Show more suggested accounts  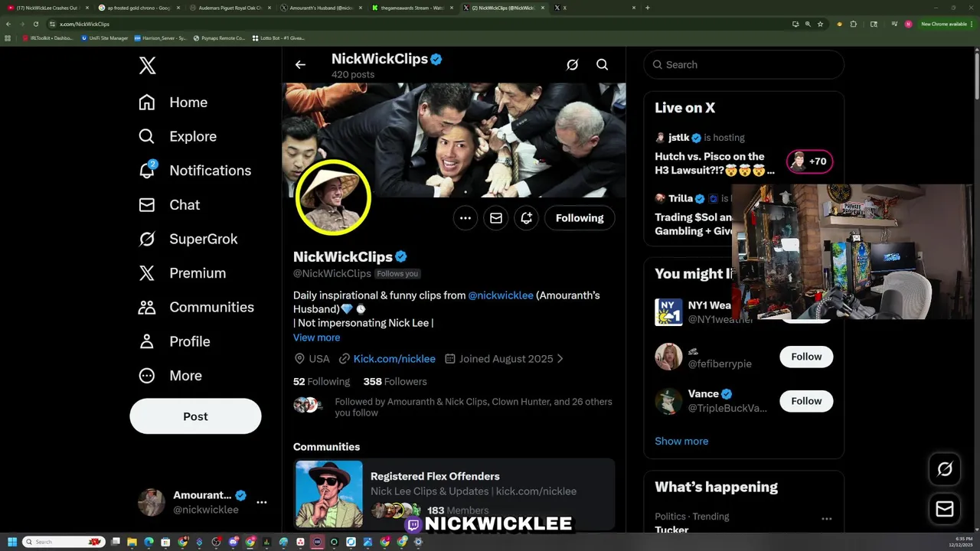point(681,442)
